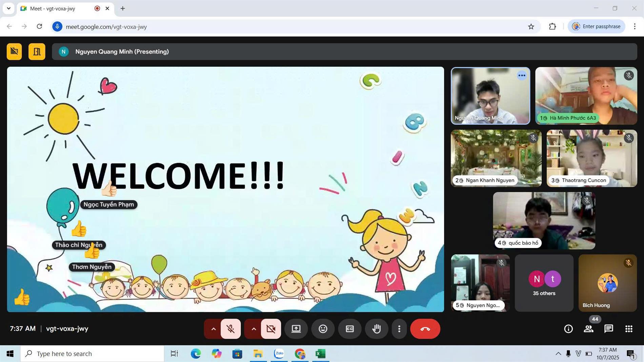Open the chat with everyone panel
The image size is (644, 362).
608,329
